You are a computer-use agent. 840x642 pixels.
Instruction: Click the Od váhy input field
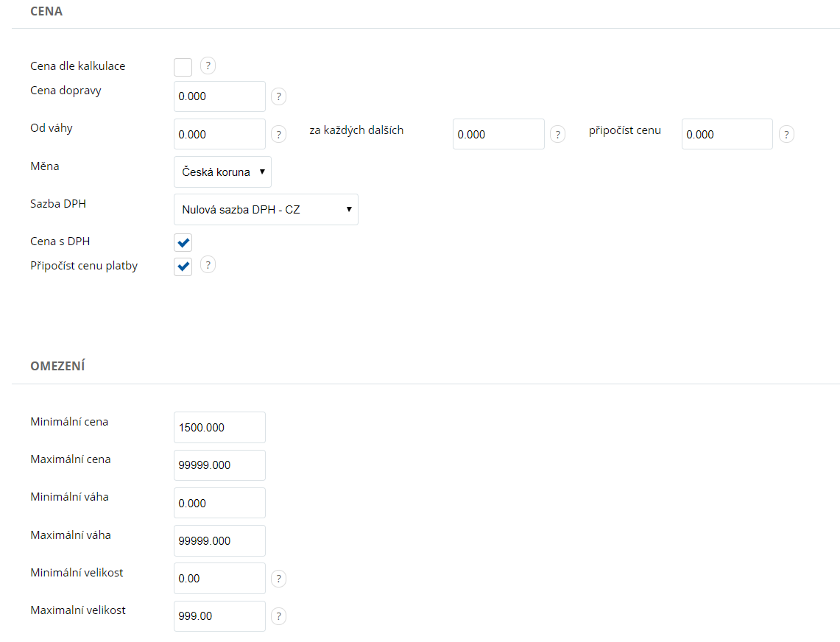pyautogui.click(x=219, y=134)
